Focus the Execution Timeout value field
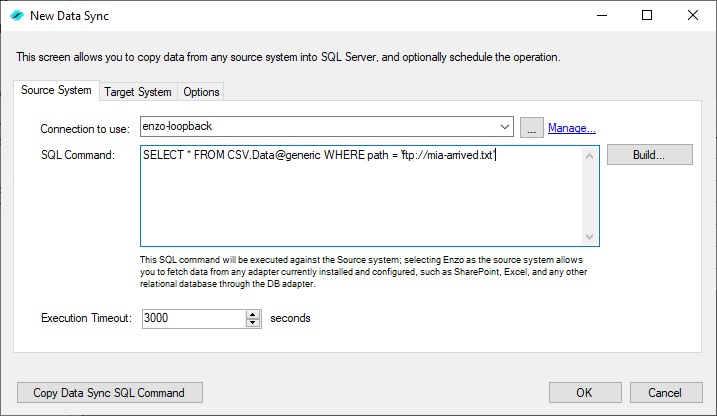The width and height of the screenshot is (717, 416). 192,319
